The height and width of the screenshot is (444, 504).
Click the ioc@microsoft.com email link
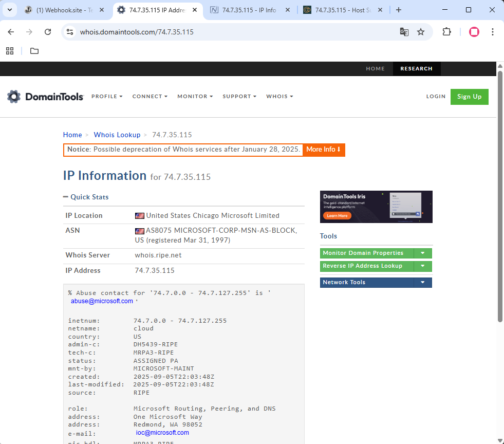pyautogui.click(x=162, y=433)
